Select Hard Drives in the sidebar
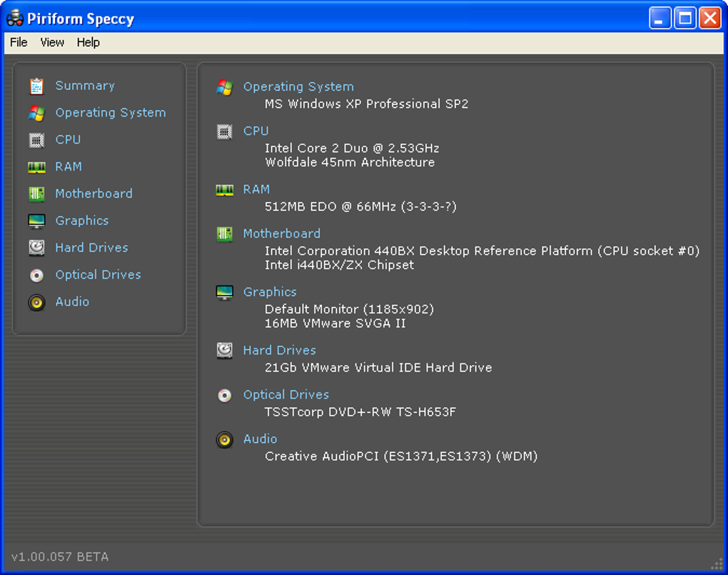Screen dimensions: 728x575 click(91, 247)
